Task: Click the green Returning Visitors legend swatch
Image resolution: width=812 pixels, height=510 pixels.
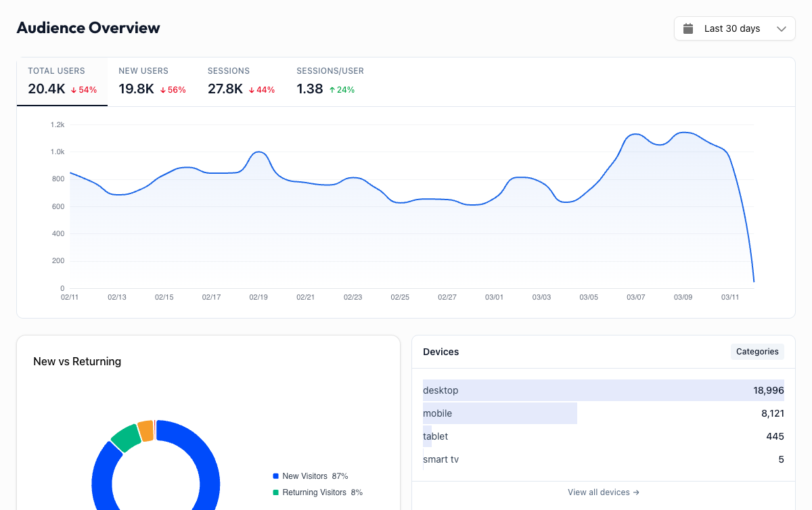Action: [x=275, y=492]
